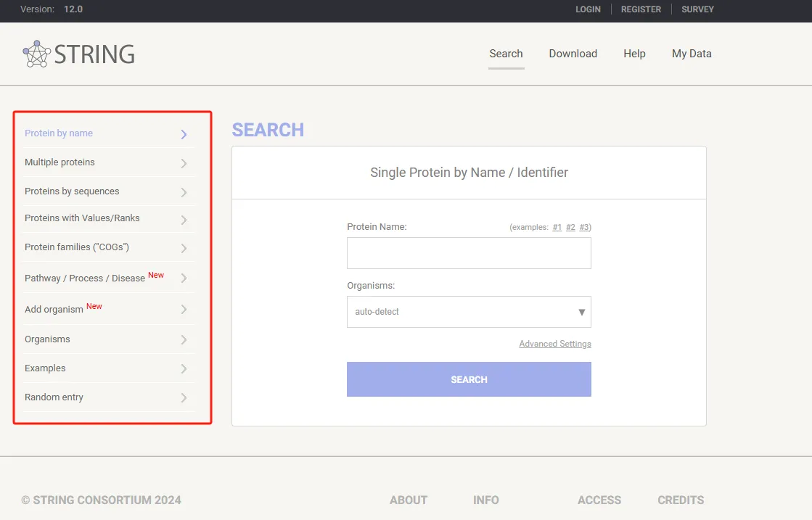
Task: Click the chevron arrow beside Random entry
Action: 184,397
